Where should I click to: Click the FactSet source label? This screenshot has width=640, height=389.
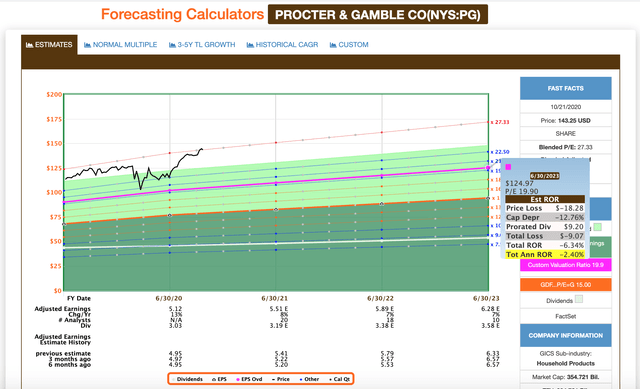coord(565,316)
